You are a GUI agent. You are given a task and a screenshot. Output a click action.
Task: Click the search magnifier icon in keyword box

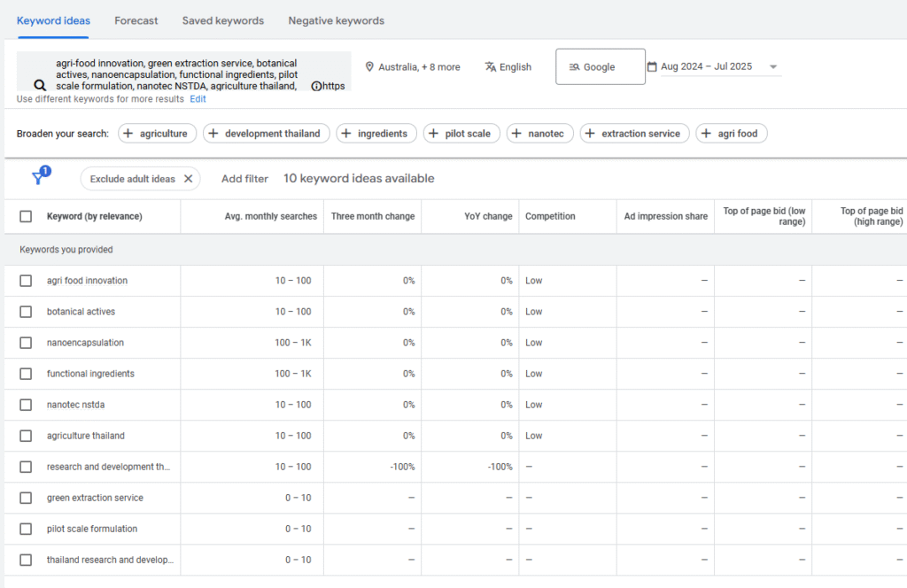click(40, 86)
